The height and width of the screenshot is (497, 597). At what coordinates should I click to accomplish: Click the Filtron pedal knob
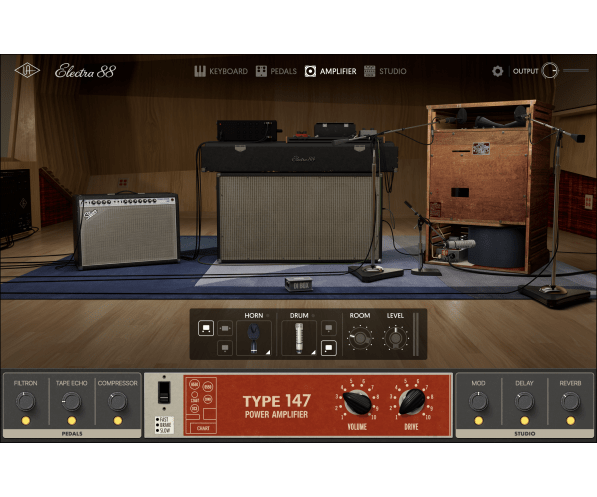[x=26, y=401]
